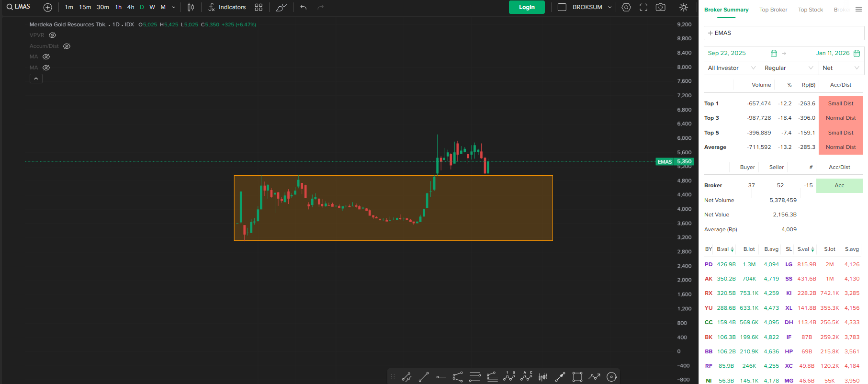The image size is (868, 384).
Task: Take a chart snapshot with the camera
Action: click(661, 7)
